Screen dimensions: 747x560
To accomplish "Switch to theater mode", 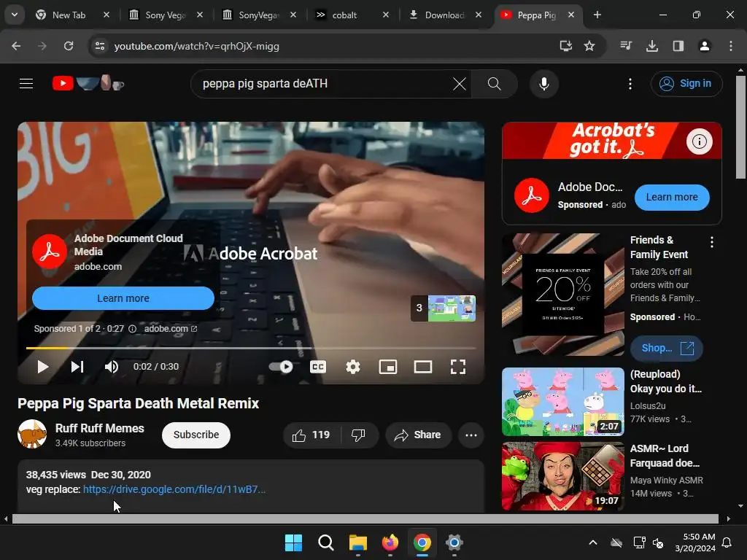I will [423, 367].
